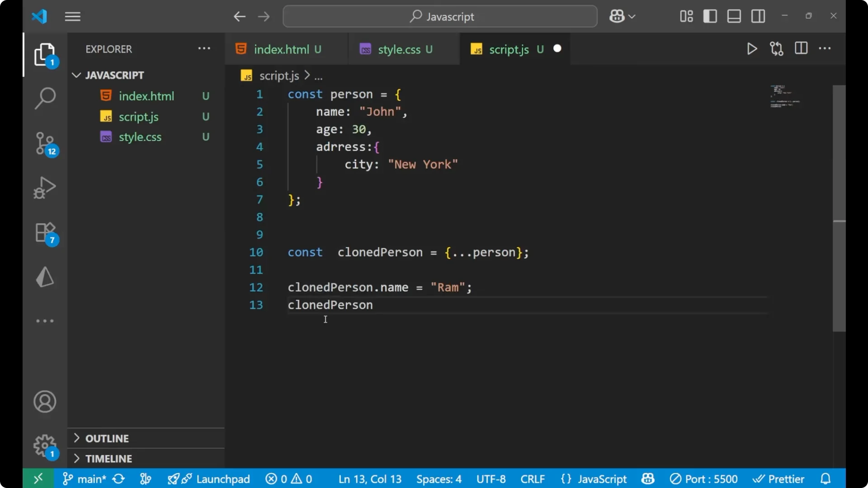This screenshot has height=488, width=868.
Task: Toggle the secondary side bar
Action: 758,16
